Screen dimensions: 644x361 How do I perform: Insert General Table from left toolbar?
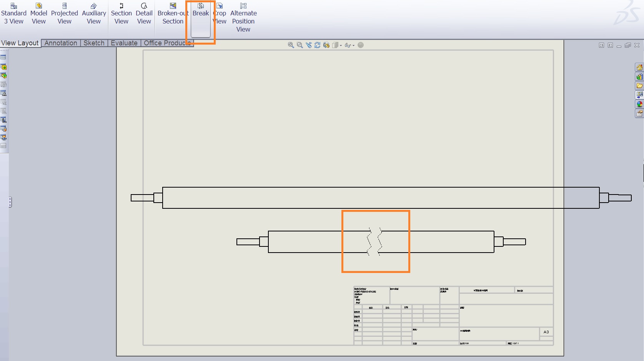pos(3,57)
